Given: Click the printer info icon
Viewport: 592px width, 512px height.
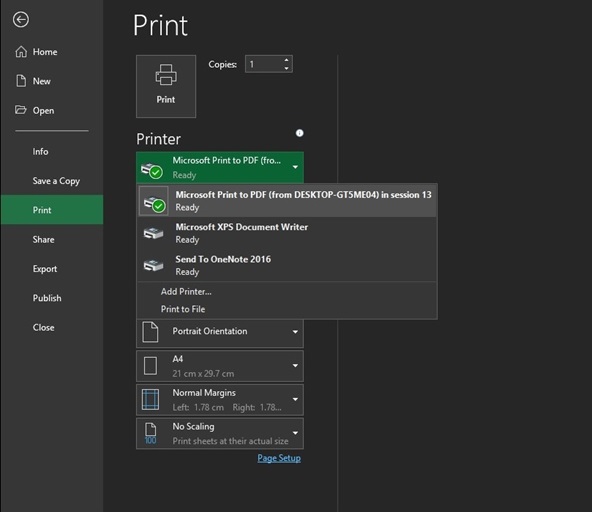Looking at the screenshot, I should point(299,133).
